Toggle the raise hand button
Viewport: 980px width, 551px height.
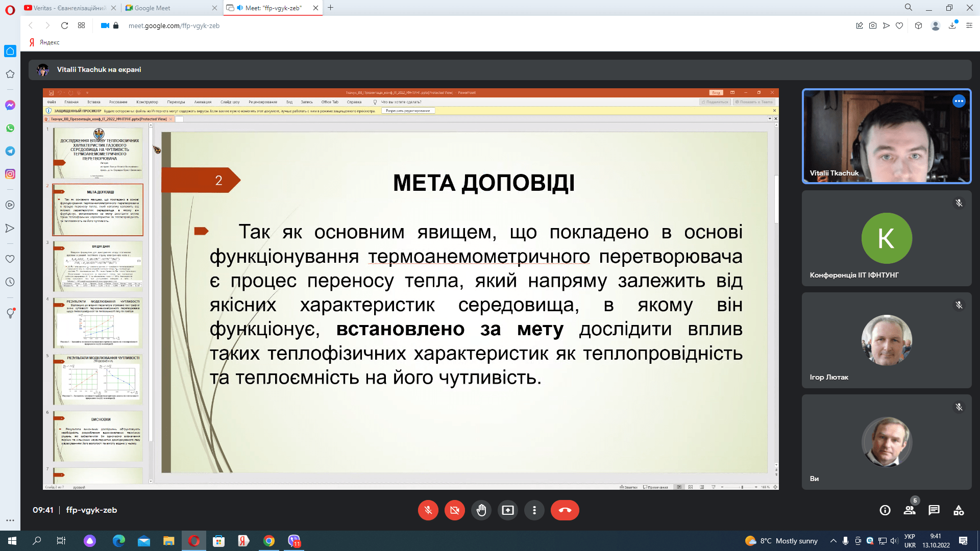481,510
